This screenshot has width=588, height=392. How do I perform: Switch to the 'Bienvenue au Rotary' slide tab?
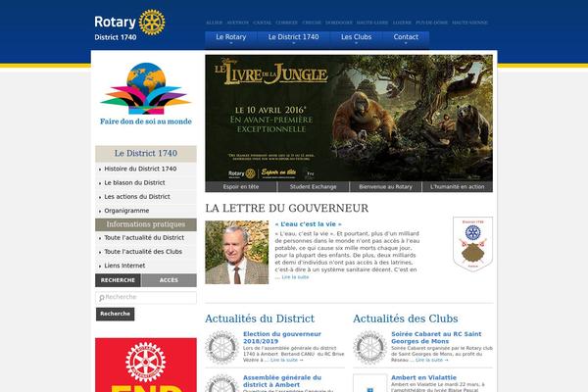[385, 187]
